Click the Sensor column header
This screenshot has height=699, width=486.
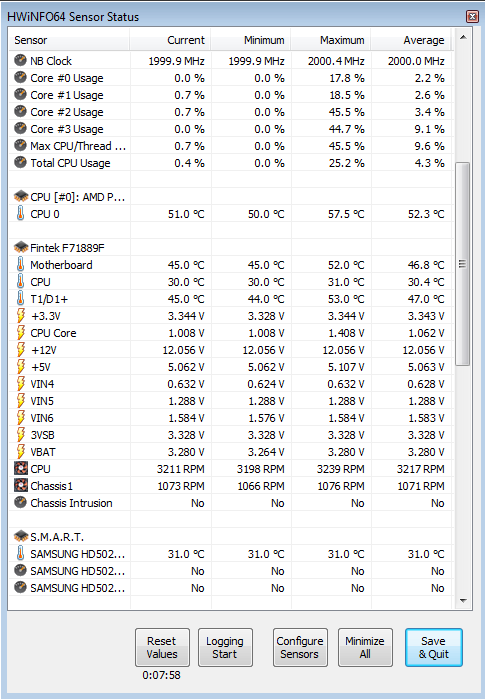70,40
